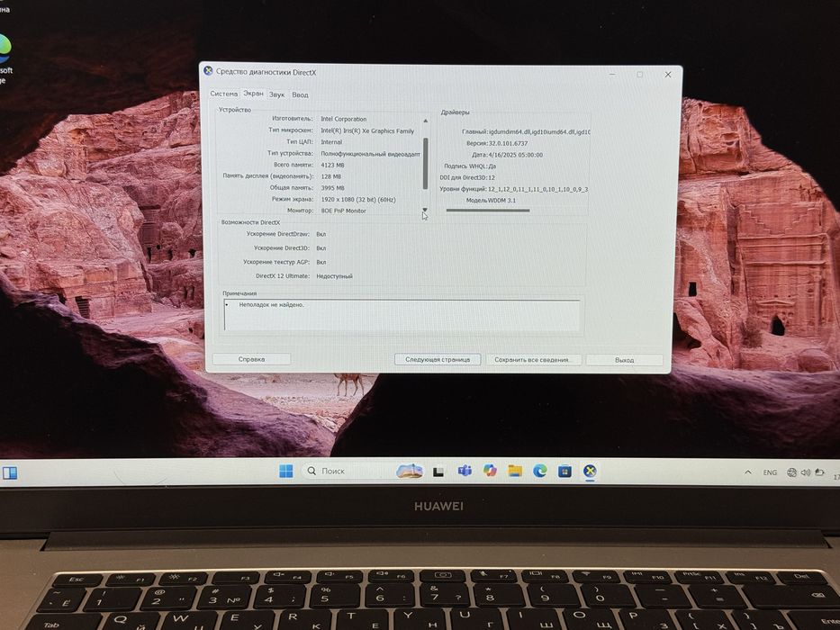Click the Ускорение Direct3D Вкл value
This screenshot has height=630, width=840.
[x=321, y=248]
